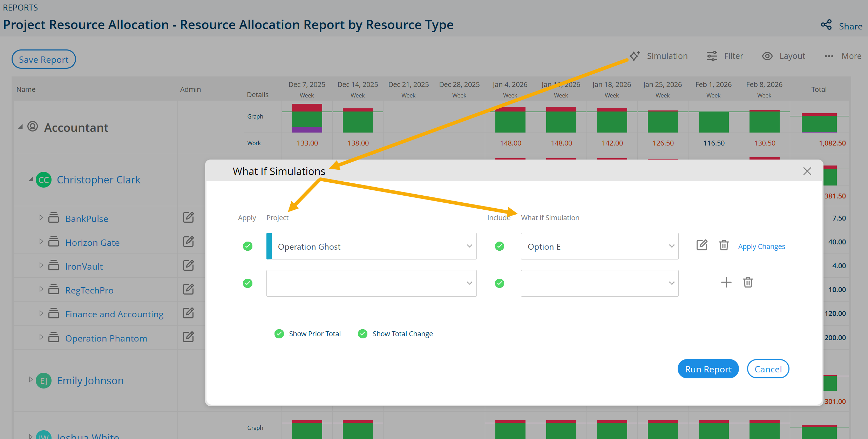The width and height of the screenshot is (868, 439).
Task: Click edit icon for Operation Phantom row
Action: click(188, 337)
